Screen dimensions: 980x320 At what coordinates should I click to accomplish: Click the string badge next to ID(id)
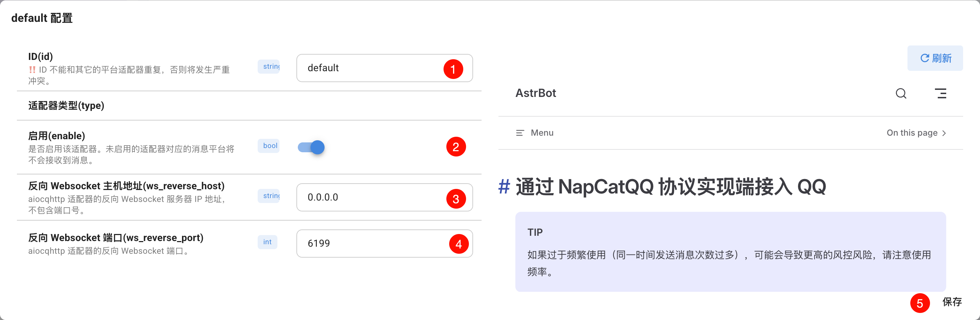(x=269, y=66)
